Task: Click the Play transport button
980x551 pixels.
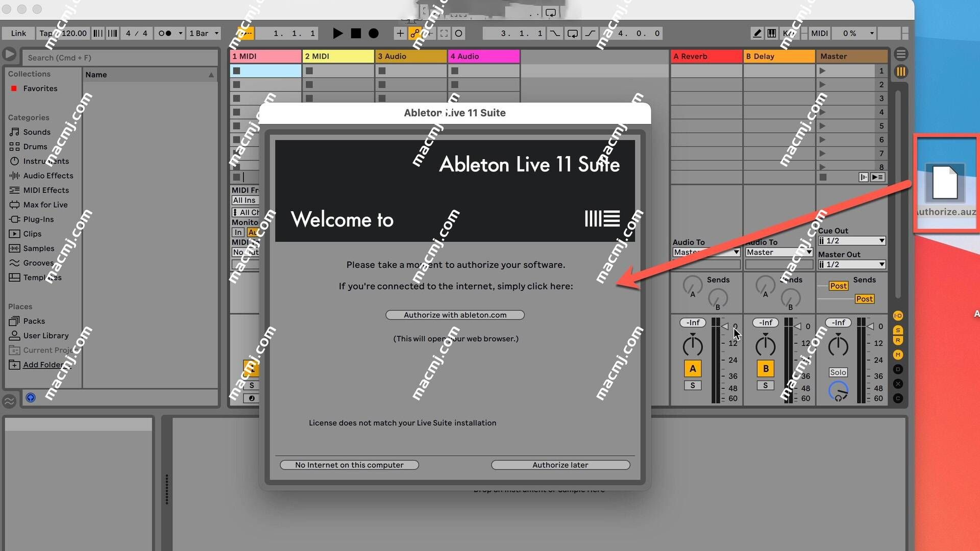Action: tap(336, 33)
